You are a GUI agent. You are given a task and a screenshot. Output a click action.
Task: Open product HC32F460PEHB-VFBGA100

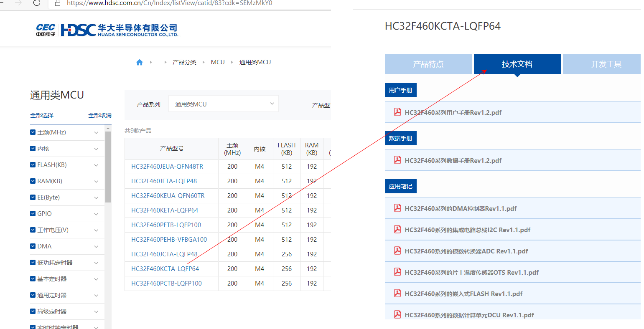click(169, 240)
